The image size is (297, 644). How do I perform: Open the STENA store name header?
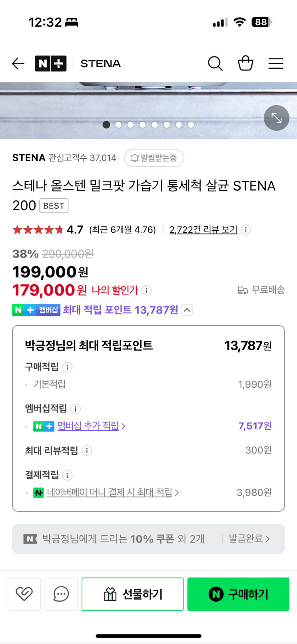100,63
